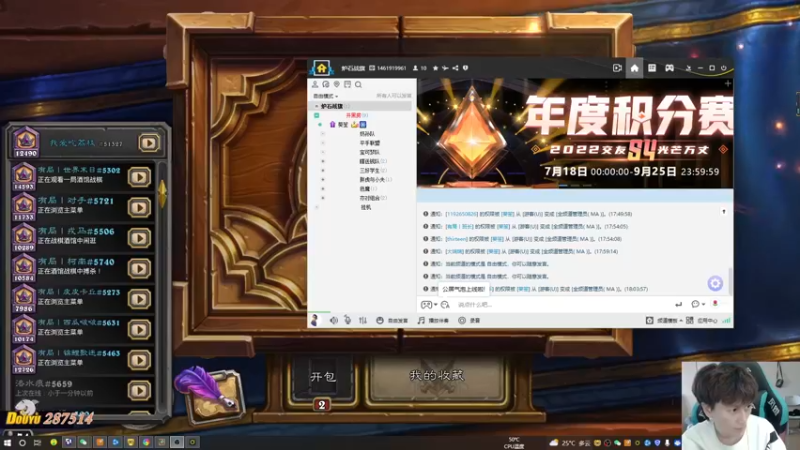Click the record button in the bottom bar
This screenshot has height=450, width=800.
tap(469, 320)
